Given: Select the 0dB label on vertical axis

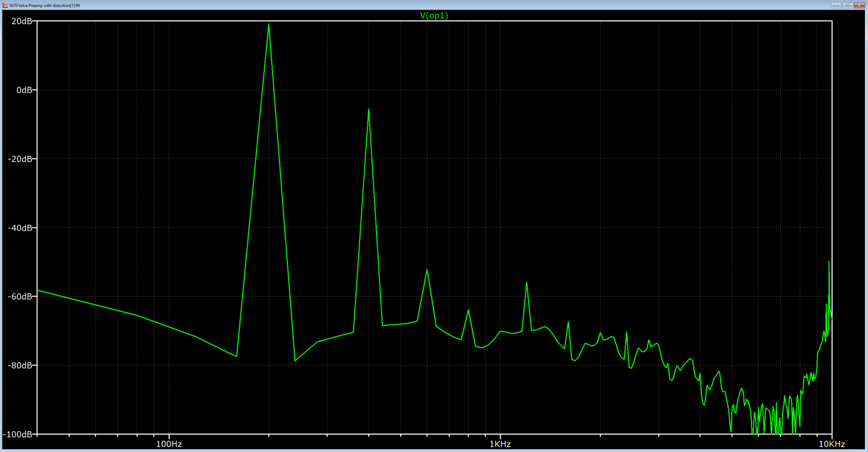Looking at the screenshot, I should (24, 90).
